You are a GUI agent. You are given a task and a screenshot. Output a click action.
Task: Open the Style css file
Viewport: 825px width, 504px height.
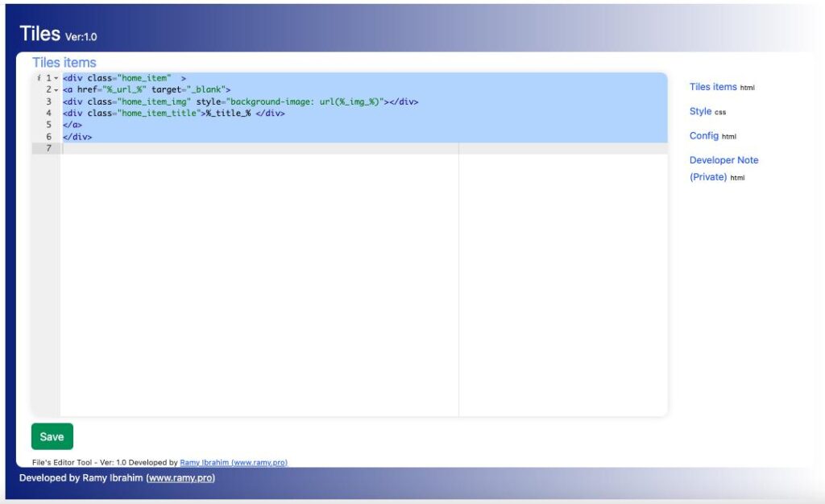[x=700, y=111]
